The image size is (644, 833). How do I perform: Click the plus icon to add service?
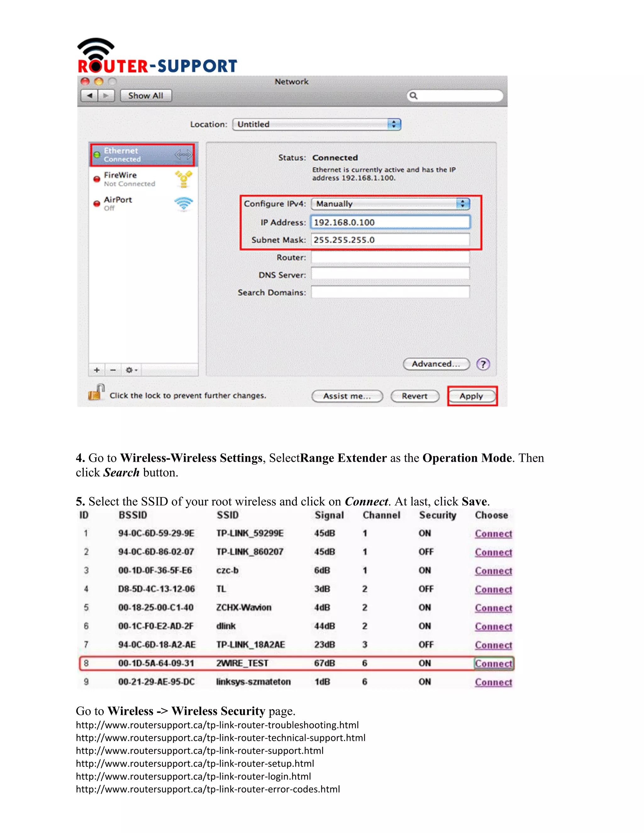[97, 370]
